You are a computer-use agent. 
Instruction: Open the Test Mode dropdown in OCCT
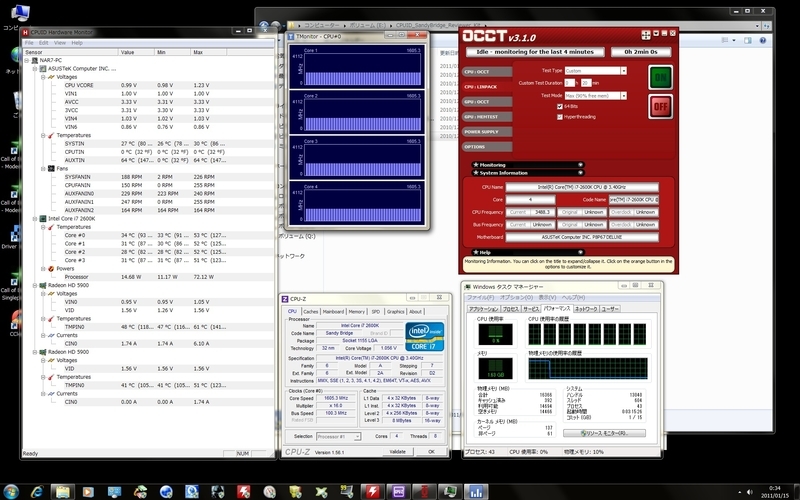pos(595,95)
